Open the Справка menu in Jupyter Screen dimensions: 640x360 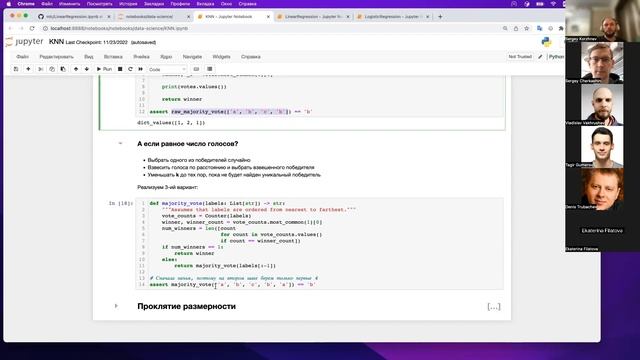click(x=251, y=57)
